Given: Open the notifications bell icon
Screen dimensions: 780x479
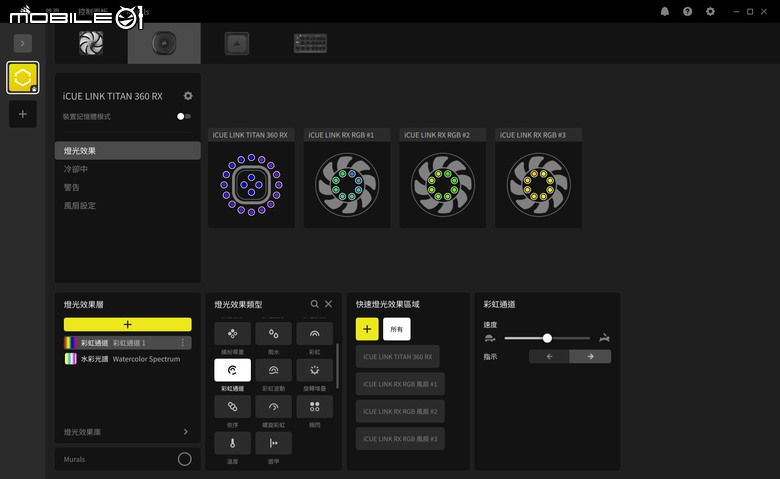Looking at the screenshot, I should (665, 11).
